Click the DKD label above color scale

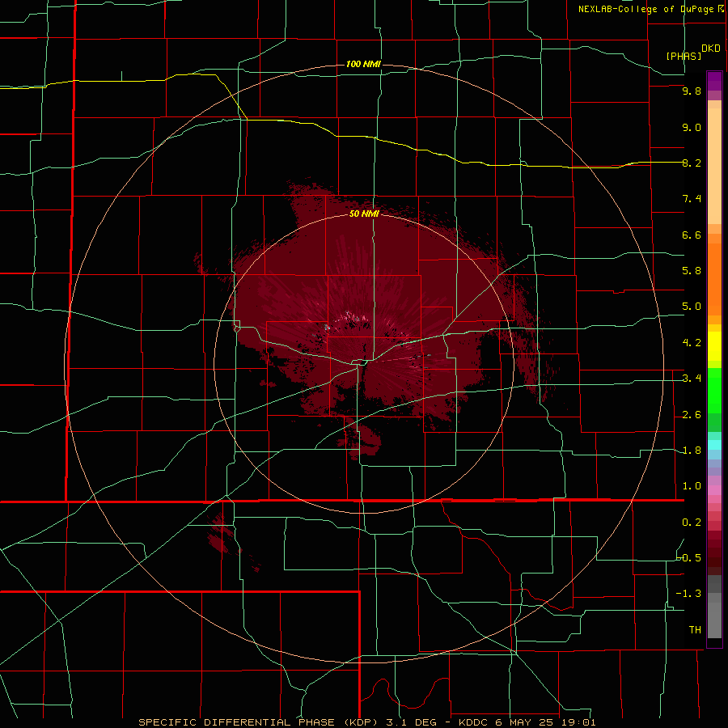tap(711, 48)
